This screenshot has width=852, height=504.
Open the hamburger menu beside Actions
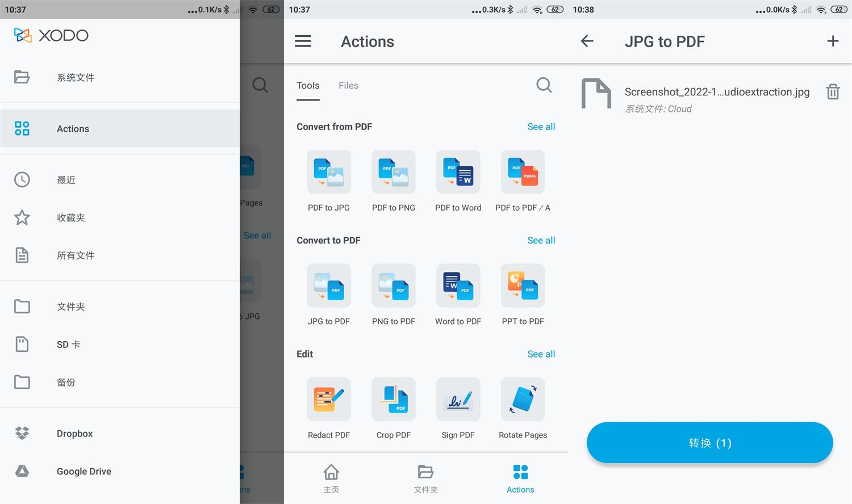tap(303, 41)
